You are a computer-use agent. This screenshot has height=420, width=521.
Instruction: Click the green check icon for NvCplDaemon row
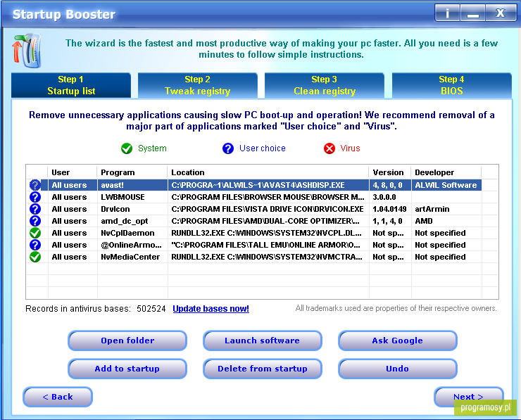click(x=35, y=233)
